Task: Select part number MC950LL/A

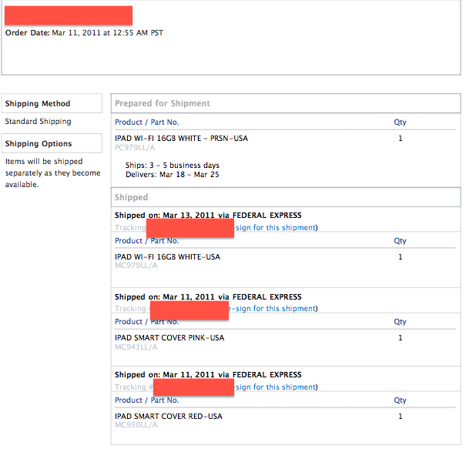Action: pos(136,425)
